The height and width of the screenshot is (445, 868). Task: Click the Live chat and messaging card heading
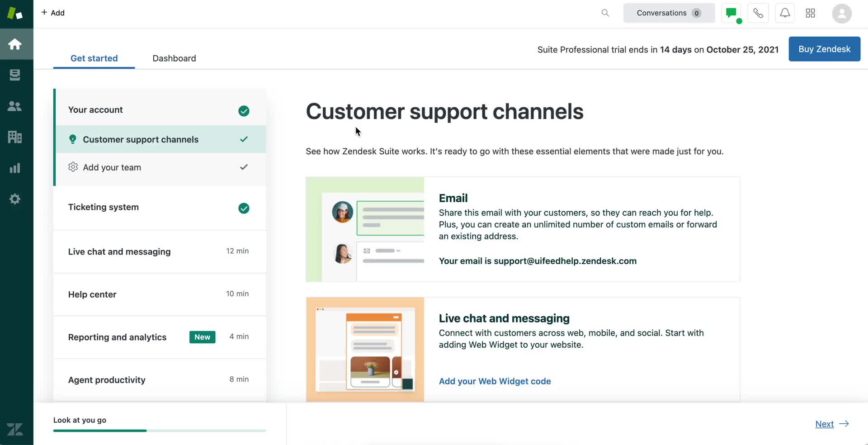[x=504, y=318]
